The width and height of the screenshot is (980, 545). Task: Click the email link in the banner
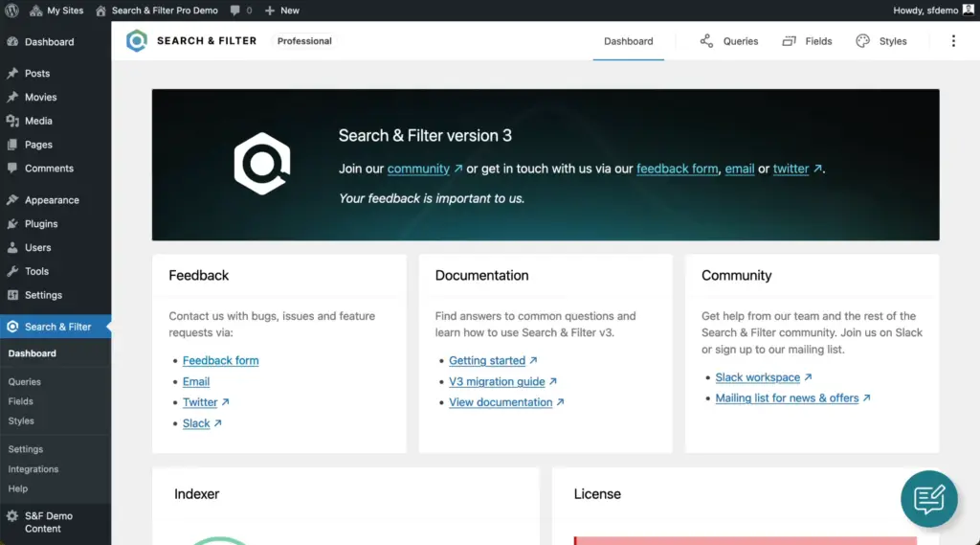(x=740, y=169)
